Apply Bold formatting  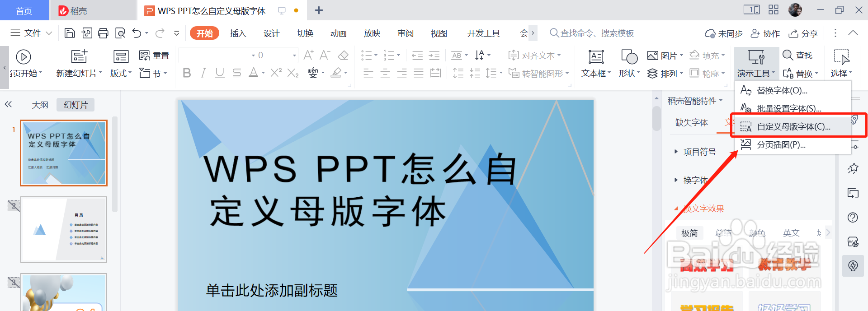[x=187, y=73]
